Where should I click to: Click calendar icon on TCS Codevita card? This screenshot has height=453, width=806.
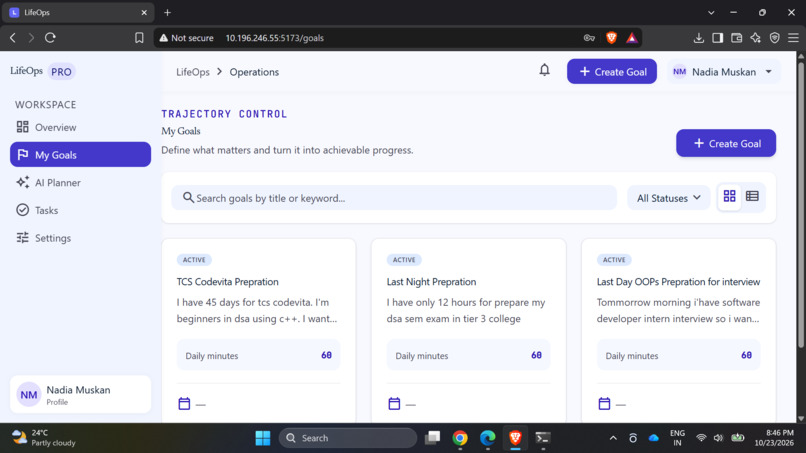184,404
